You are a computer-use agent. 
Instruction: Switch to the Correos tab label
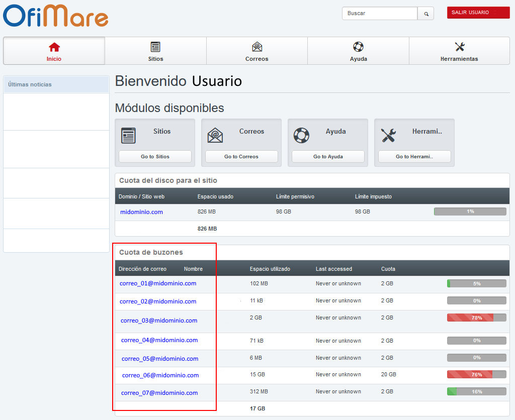[x=257, y=59]
